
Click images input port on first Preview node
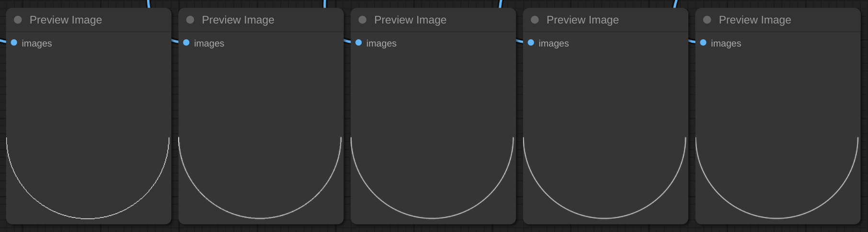tap(14, 43)
